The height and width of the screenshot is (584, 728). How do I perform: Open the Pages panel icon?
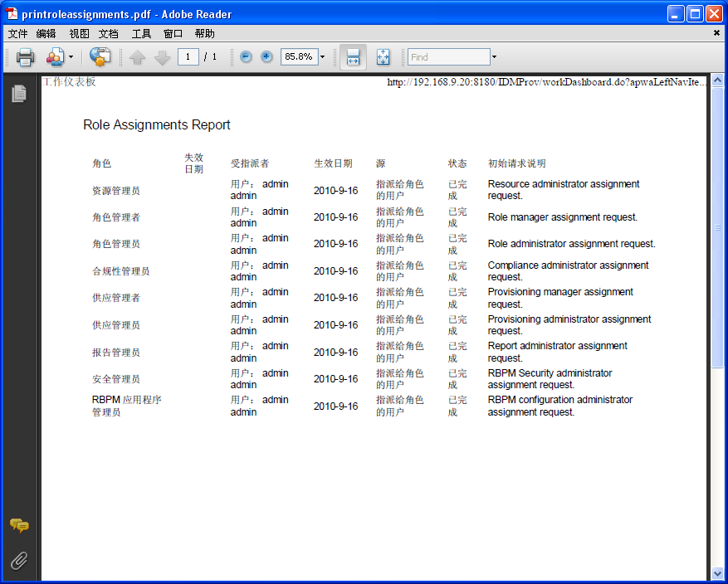(19, 94)
